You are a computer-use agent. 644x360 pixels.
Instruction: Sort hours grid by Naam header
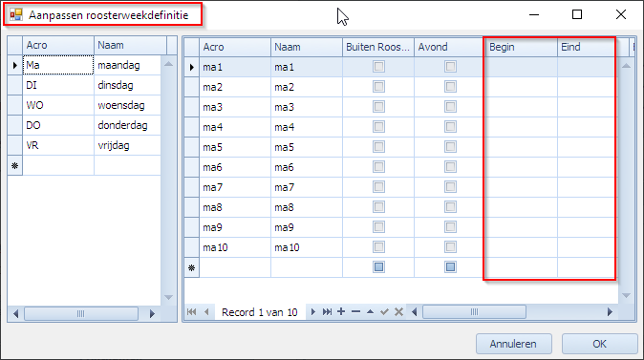(x=307, y=47)
